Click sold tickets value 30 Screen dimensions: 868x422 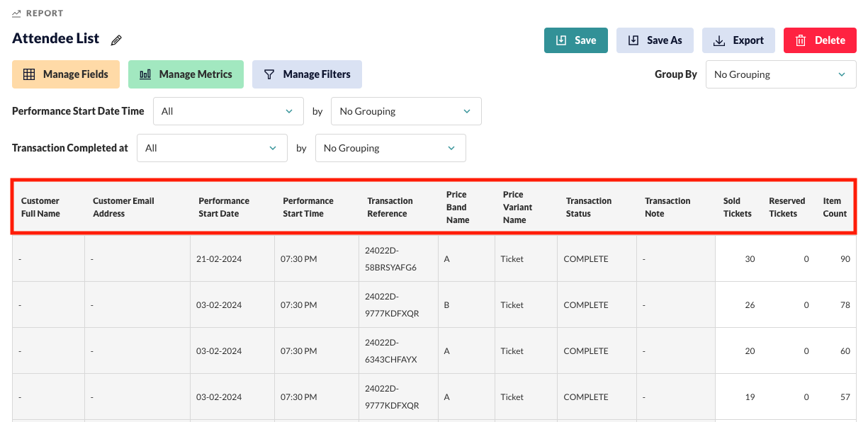750,259
